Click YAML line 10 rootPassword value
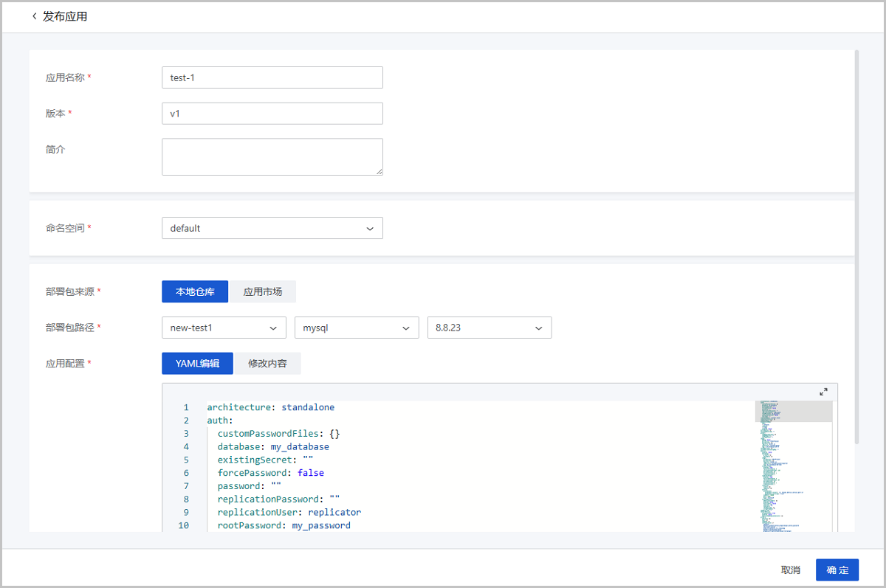Screen dimensions: 886x588 tap(320, 525)
